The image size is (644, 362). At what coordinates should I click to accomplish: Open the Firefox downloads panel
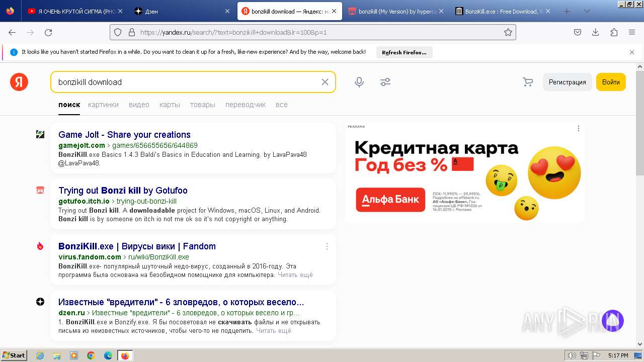coord(596,32)
